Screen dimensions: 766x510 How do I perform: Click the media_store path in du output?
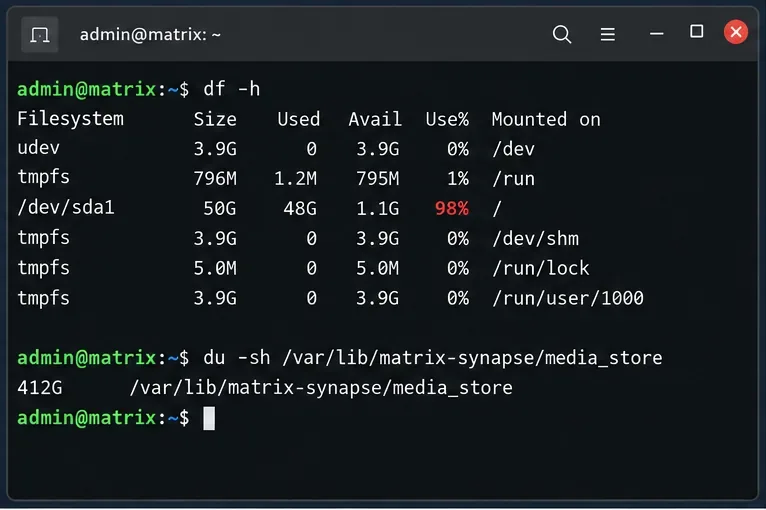[321, 388]
